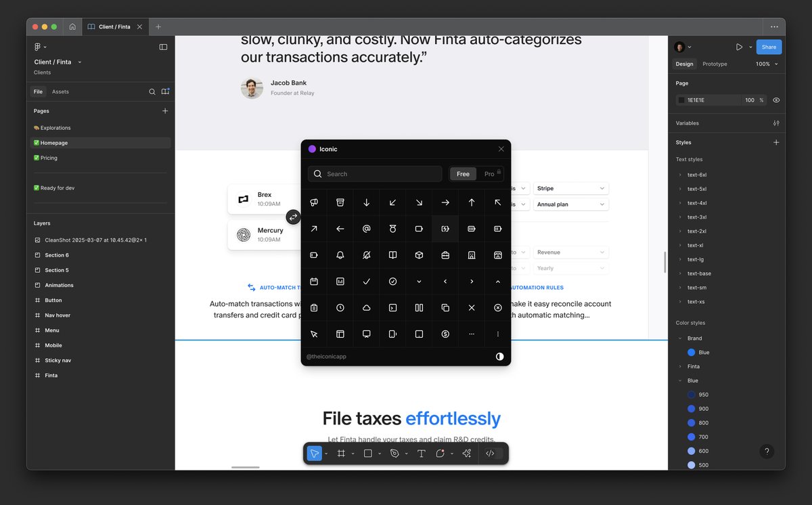The image size is (812, 505).
Task: Toggle page background visibility eye
Action: tap(776, 100)
